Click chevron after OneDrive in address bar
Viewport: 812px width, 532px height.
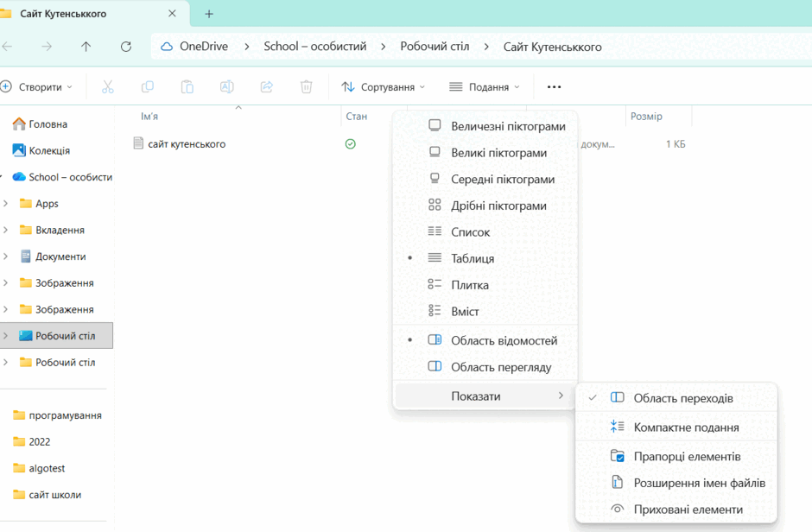tap(246, 47)
